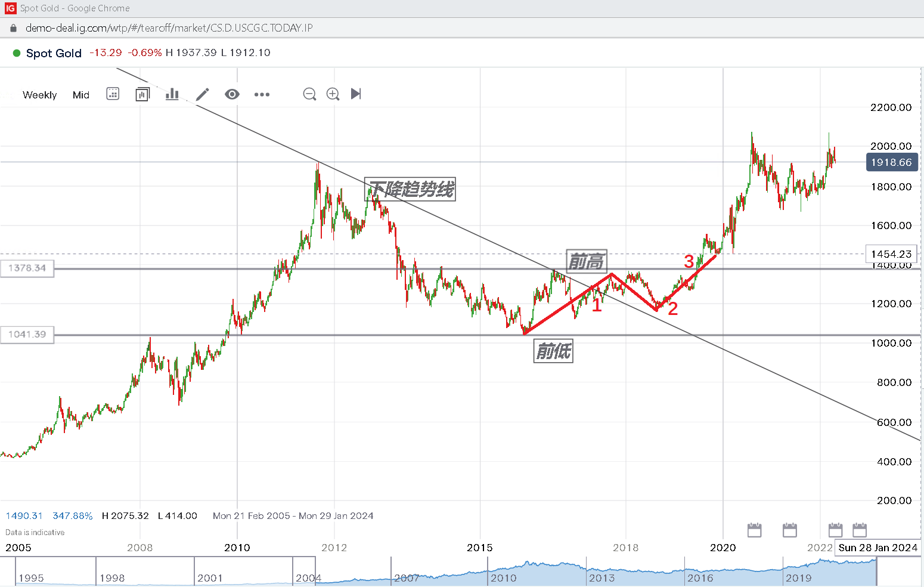Click the third calendar event marker
Screen dimensions: 924x587
(835, 529)
